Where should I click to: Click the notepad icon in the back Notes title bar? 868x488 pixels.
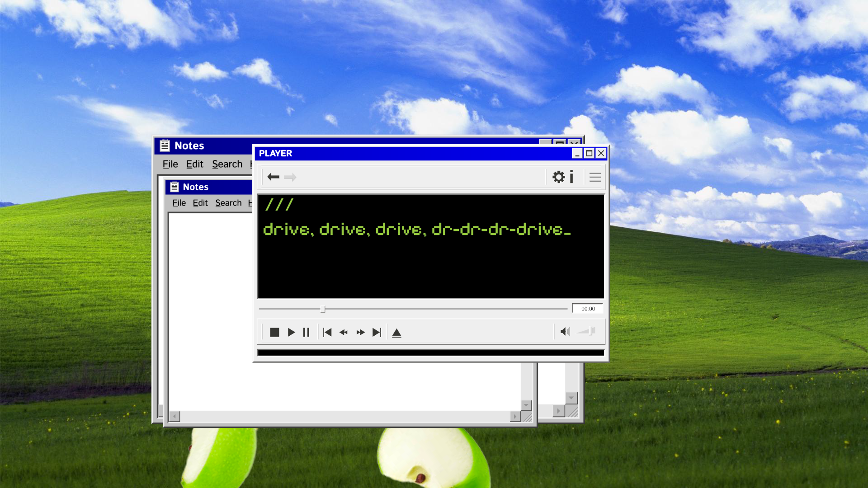(165, 145)
